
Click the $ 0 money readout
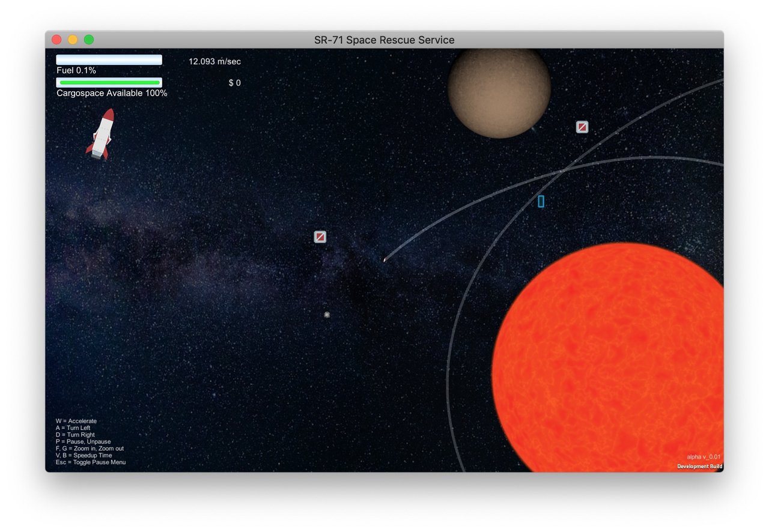tap(235, 83)
